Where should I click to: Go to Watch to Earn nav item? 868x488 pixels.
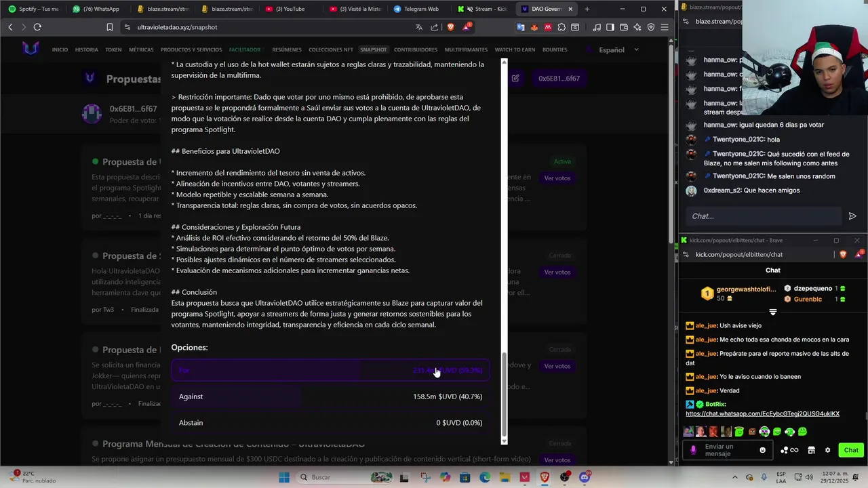515,49
